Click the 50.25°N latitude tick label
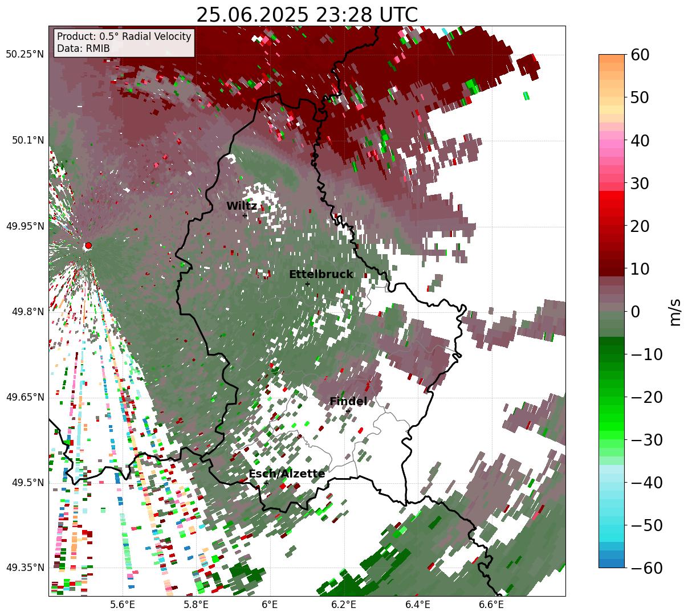The height and width of the screenshot is (616, 688). point(25,55)
